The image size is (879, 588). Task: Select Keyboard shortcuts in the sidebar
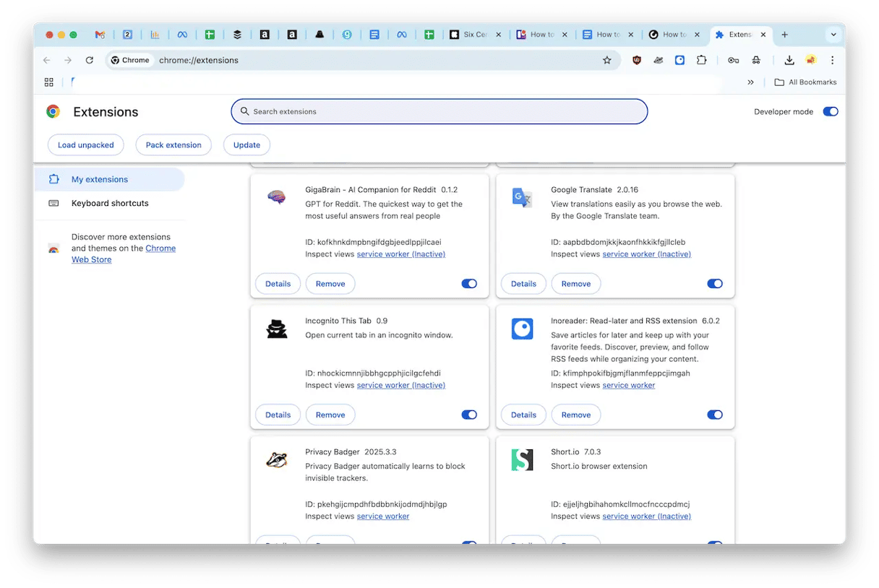coord(110,204)
